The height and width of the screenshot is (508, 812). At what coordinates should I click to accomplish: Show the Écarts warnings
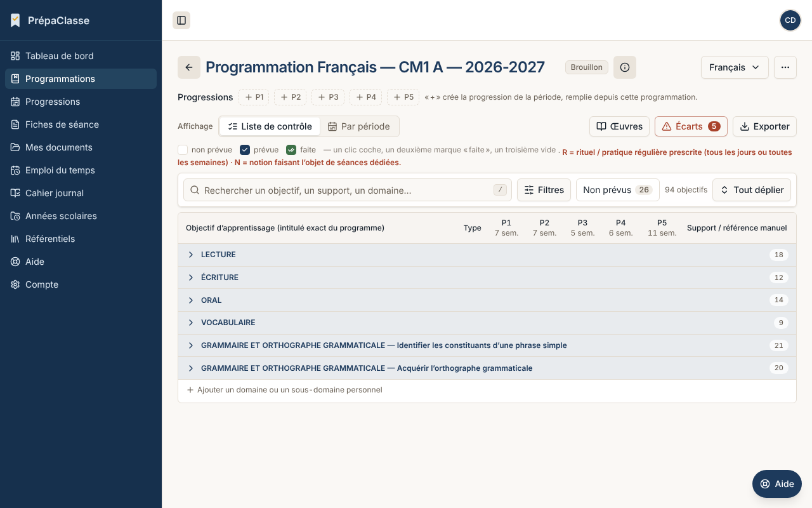[691, 126]
